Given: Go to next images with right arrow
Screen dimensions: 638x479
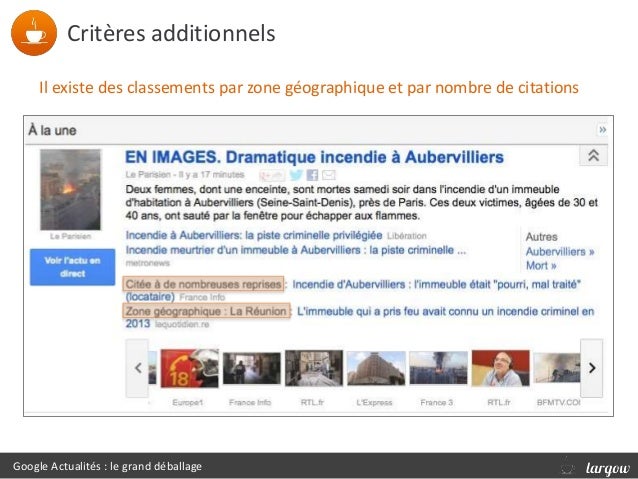Looking at the screenshot, I should click(592, 368).
